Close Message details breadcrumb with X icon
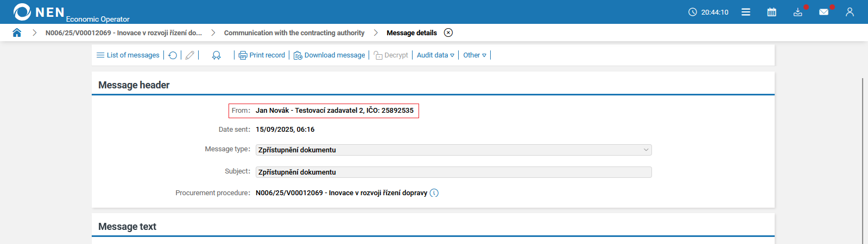Screen dimensions: 868x244 coord(448,33)
